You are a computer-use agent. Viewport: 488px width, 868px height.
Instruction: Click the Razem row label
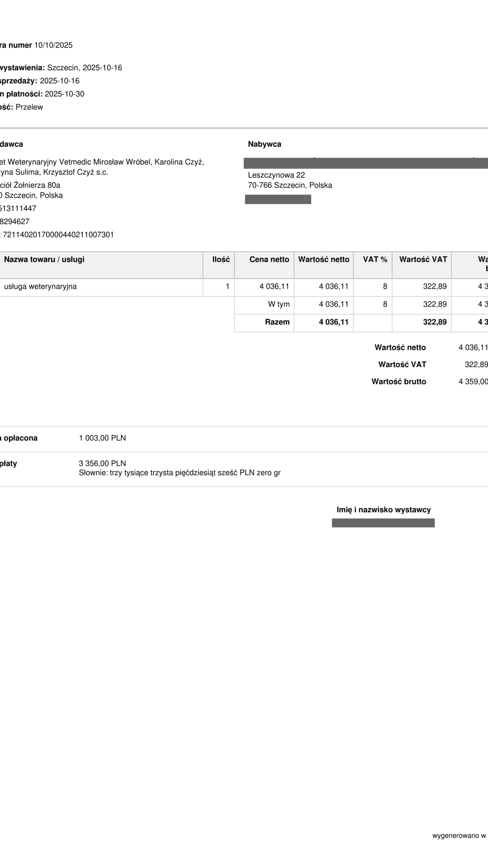pyautogui.click(x=277, y=322)
